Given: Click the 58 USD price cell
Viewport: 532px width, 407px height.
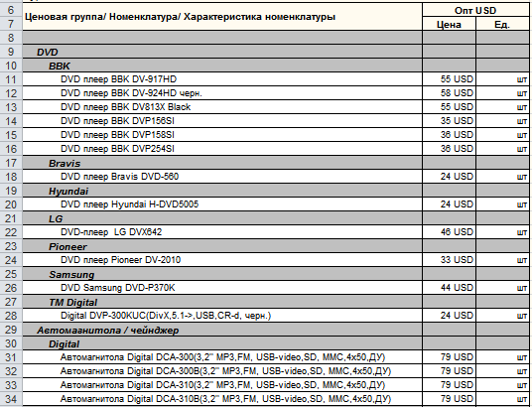Looking at the screenshot, I should click(x=449, y=93).
